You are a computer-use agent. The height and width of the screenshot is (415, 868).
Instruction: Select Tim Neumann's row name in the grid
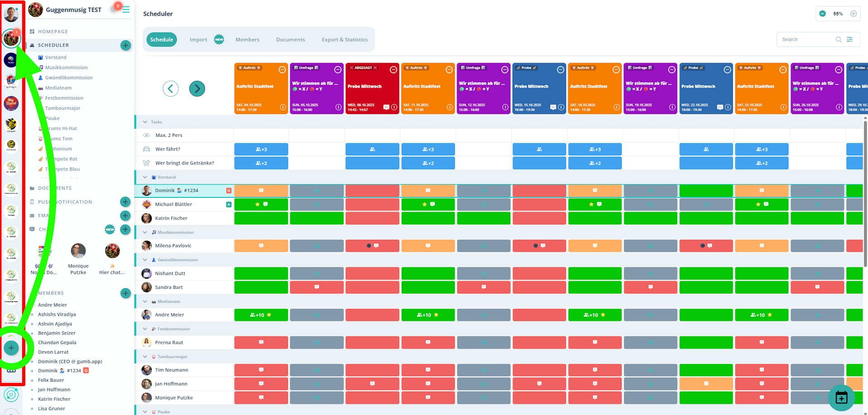coord(172,370)
